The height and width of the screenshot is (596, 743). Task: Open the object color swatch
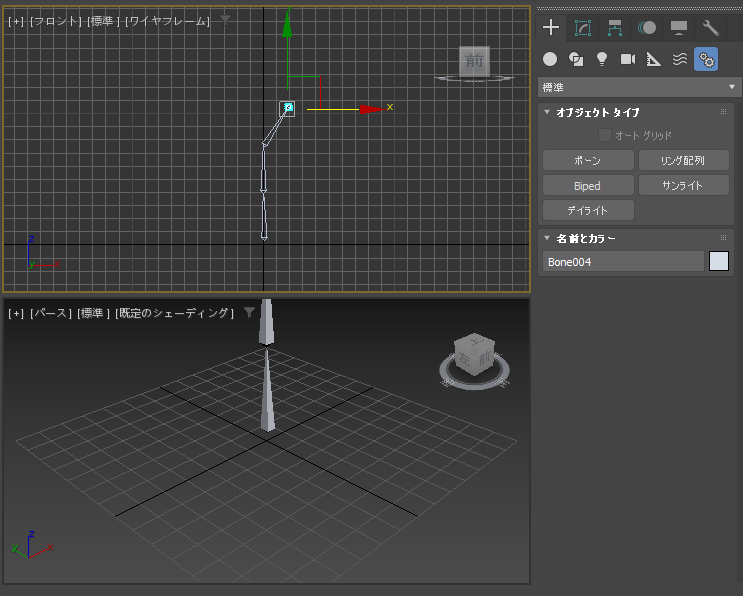click(719, 261)
